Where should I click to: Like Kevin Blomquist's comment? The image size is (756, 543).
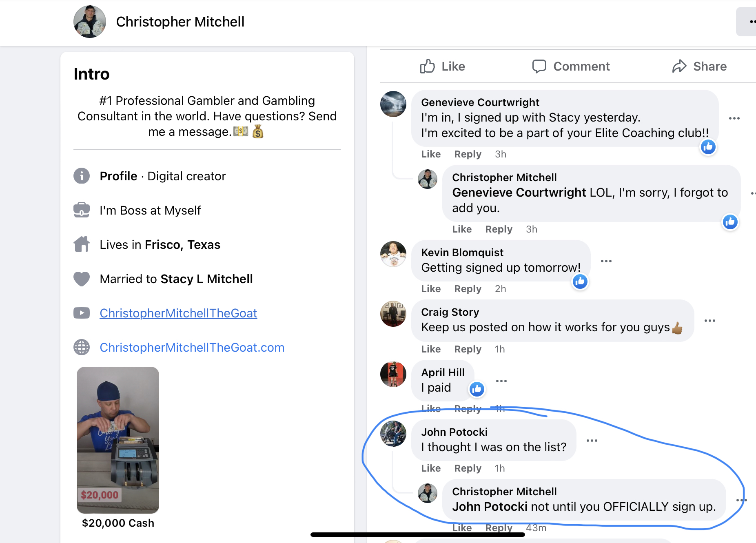431,289
